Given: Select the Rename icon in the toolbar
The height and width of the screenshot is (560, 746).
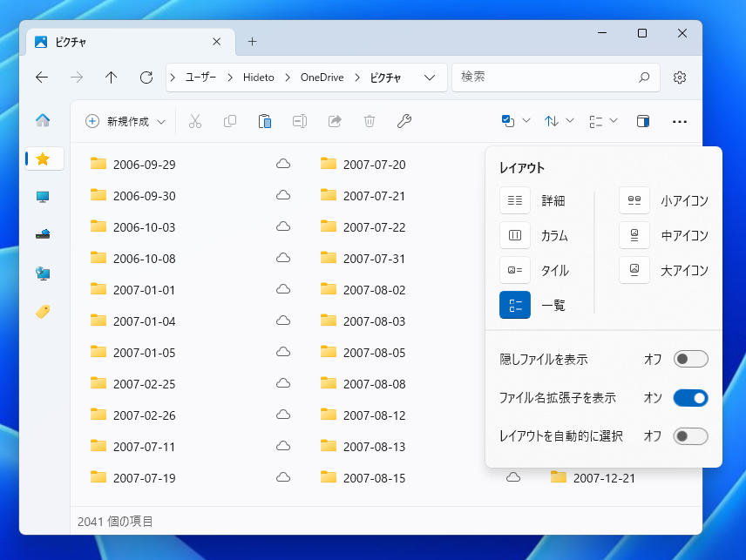Looking at the screenshot, I should tap(300, 121).
